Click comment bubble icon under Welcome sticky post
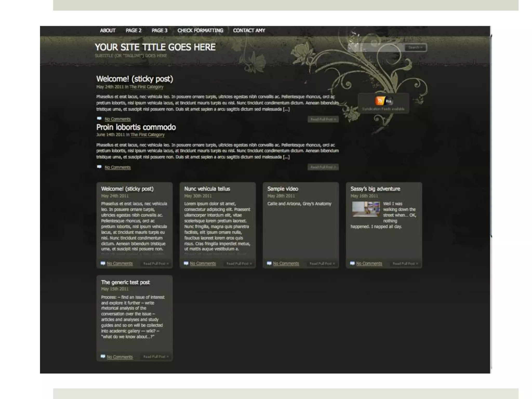This screenshot has height=399, width=532. point(99,118)
